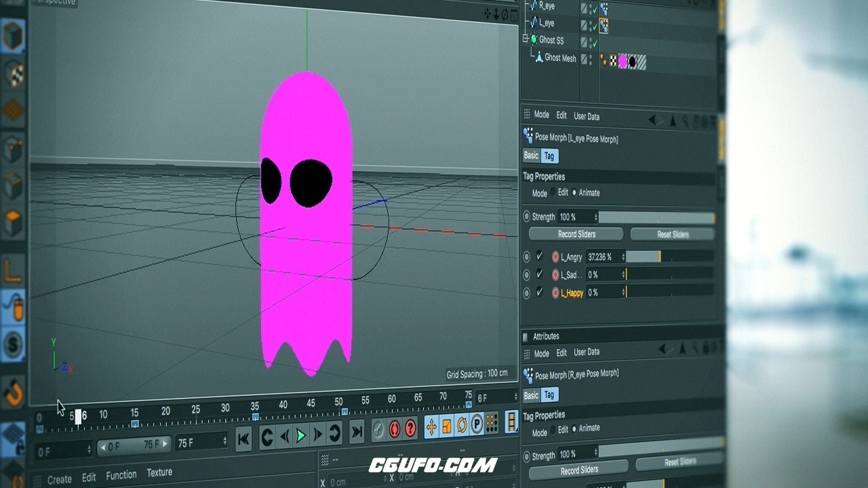
Task: Toggle the Point Level Animation dots icon
Action: click(x=492, y=423)
